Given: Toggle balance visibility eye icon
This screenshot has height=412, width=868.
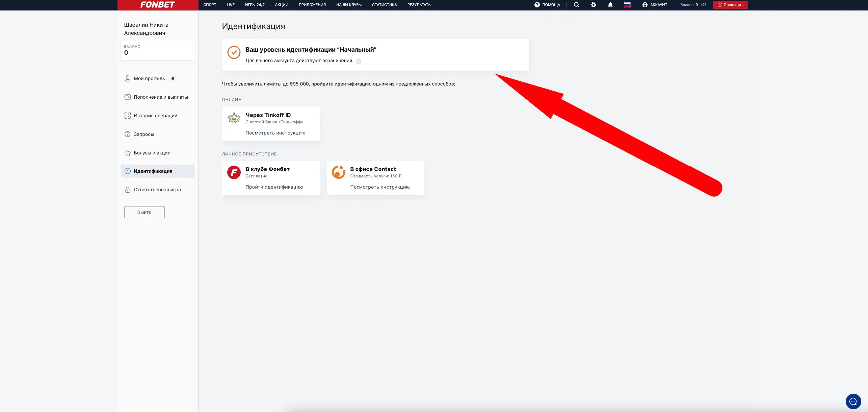Looking at the screenshot, I should [704, 4].
